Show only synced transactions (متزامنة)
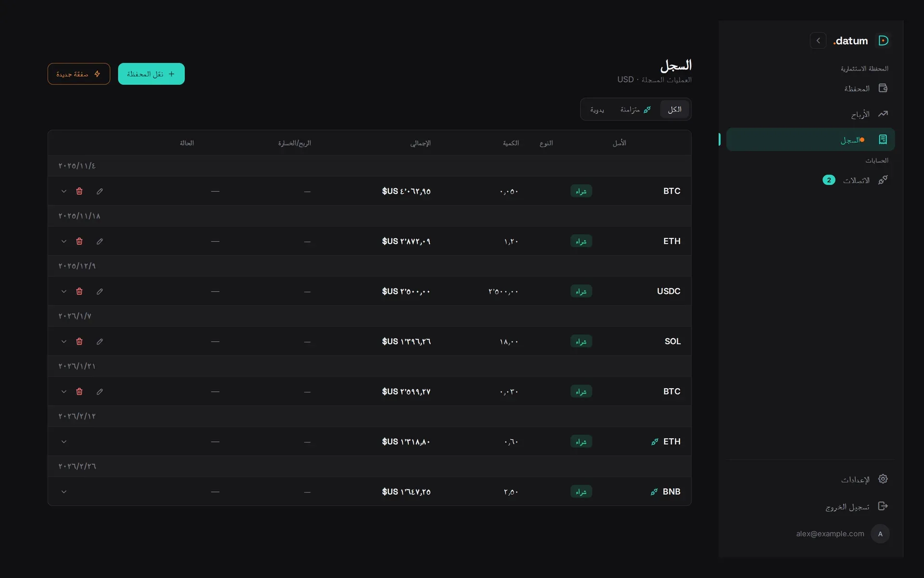This screenshot has width=924, height=578. 635,109
